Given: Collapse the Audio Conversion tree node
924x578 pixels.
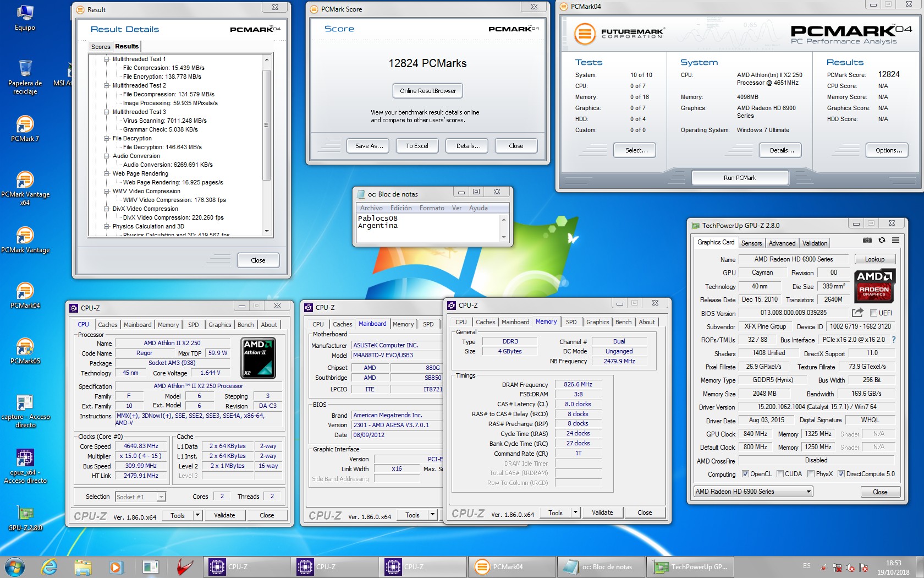Looking at the screenshot, I should 107,156.
